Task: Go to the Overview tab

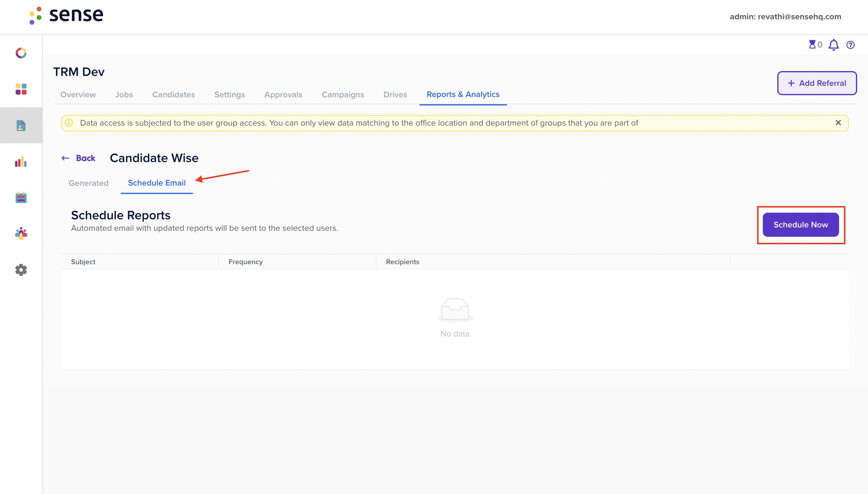Action: tap(78, 95)
